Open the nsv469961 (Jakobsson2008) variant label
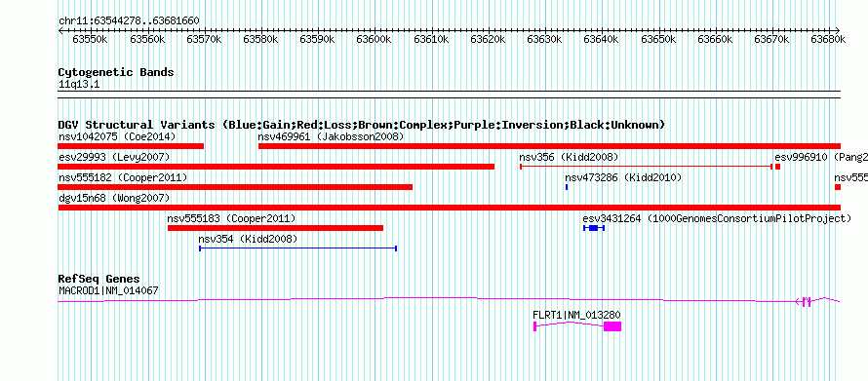 [x=331, y=136]
